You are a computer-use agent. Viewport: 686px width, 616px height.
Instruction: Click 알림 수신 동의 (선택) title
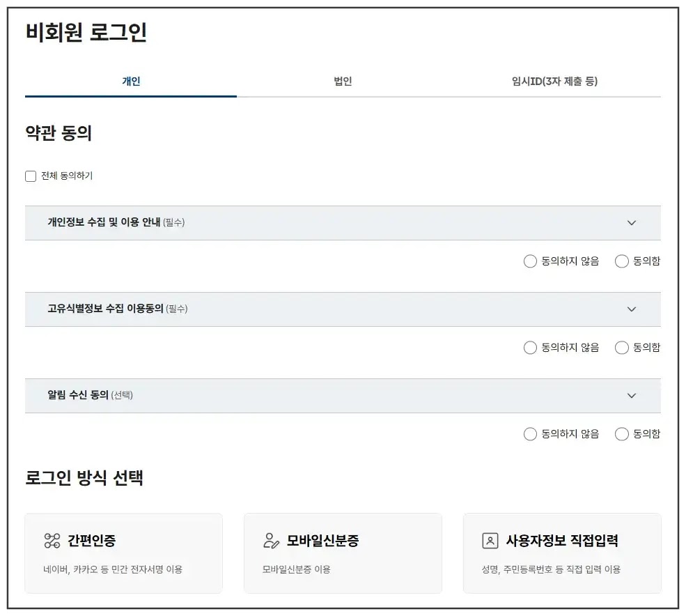(x=90, y=395)
